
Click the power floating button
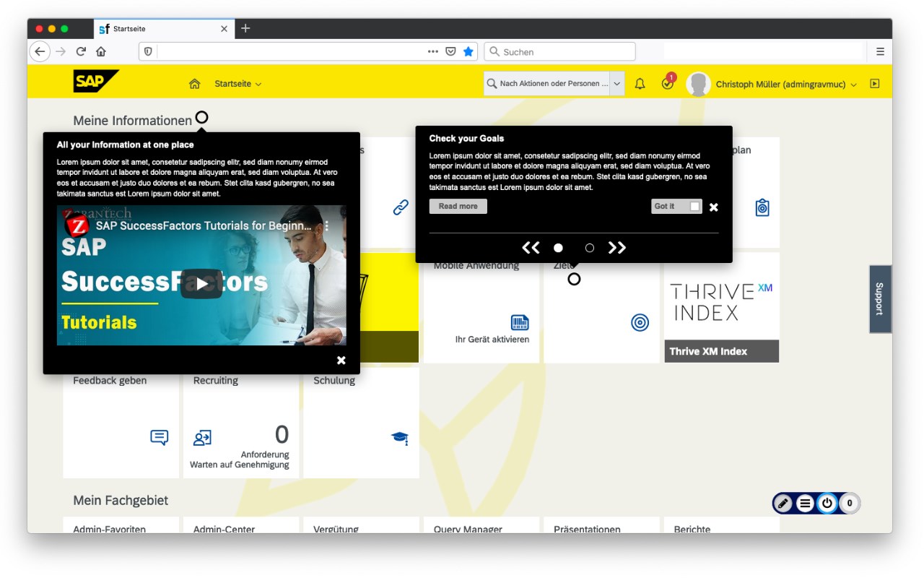coord(827,503)
